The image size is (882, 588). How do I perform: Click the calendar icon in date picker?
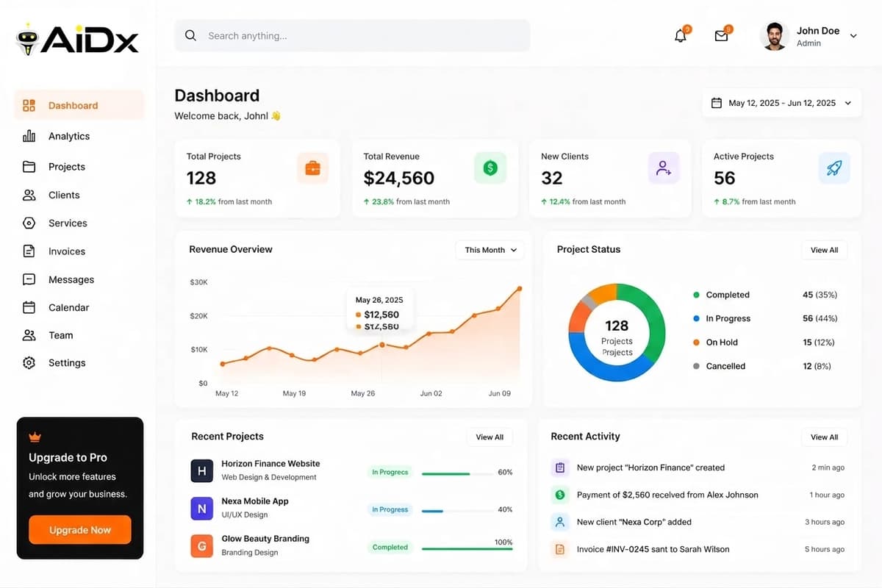coord(717,103)
